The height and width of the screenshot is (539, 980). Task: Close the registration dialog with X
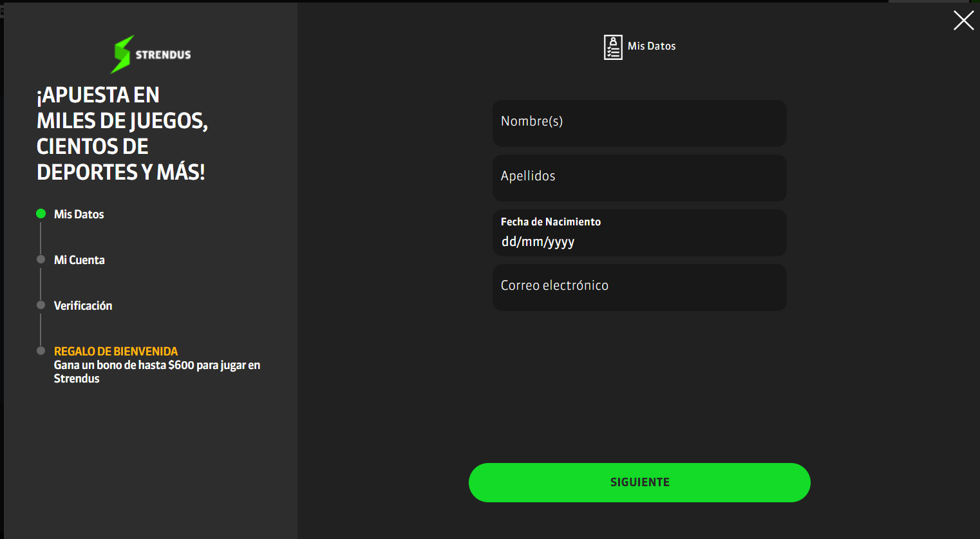(963, 21)
